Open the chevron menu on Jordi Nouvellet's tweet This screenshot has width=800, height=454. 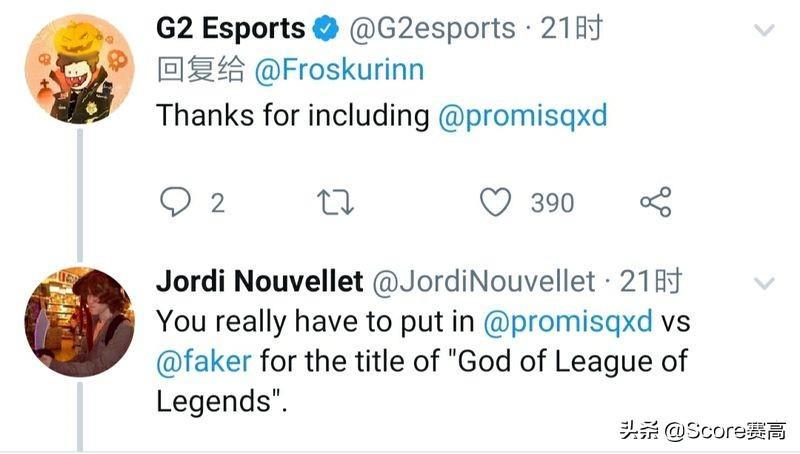764,283
